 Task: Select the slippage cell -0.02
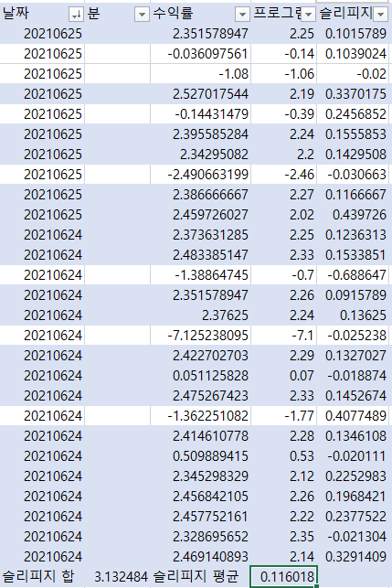(x=353, y=74)
